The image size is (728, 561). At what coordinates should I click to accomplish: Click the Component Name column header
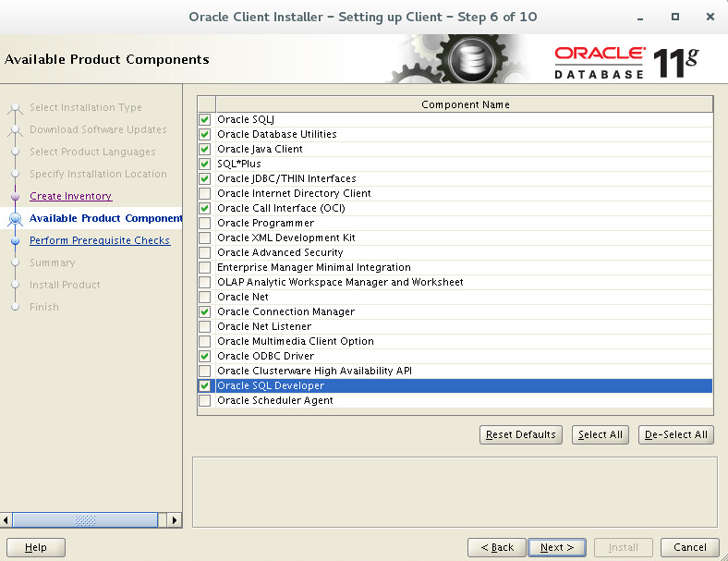tap(465, 104)
